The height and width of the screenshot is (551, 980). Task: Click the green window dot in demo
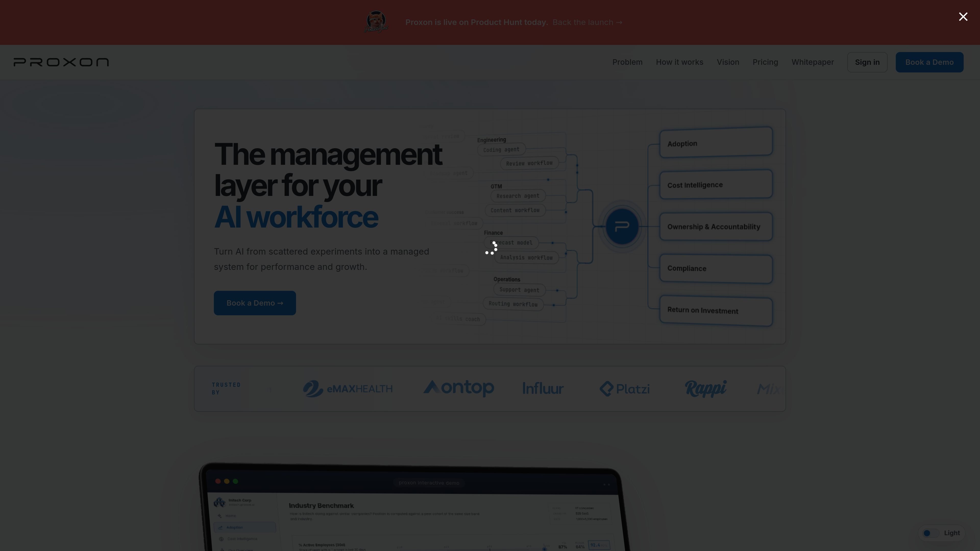(x=236, y=481)
